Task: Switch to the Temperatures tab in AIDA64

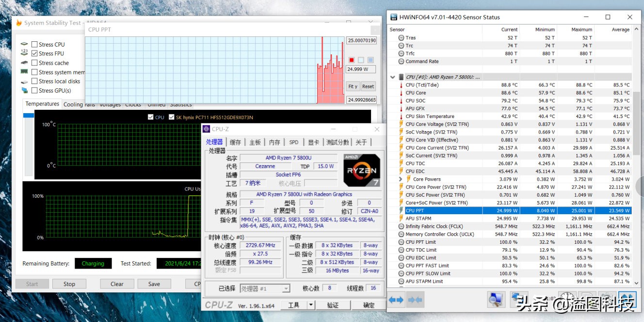Action: point(42,104)
